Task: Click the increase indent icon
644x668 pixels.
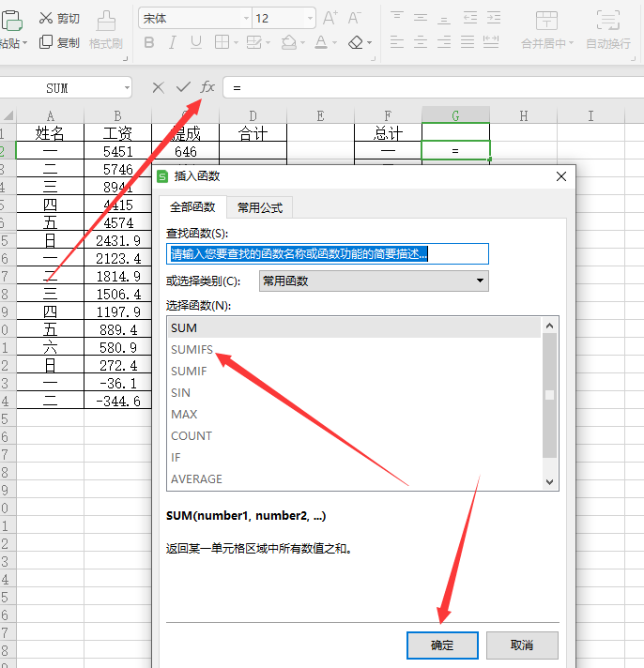Action: (x=494, y=18)
